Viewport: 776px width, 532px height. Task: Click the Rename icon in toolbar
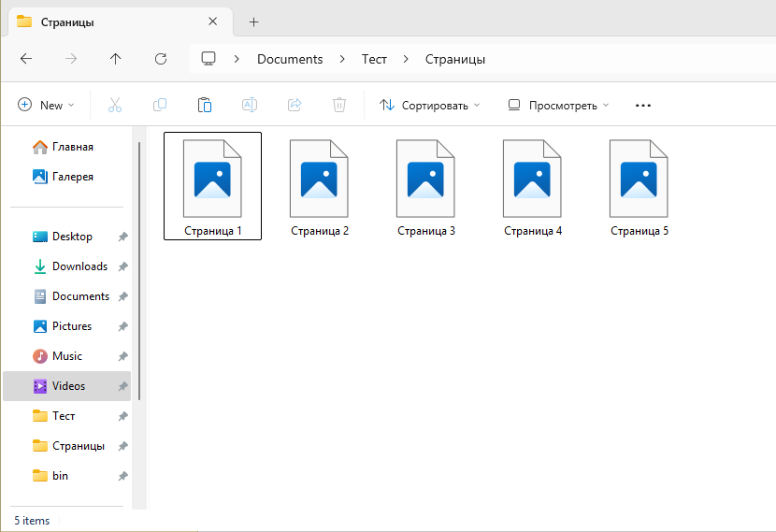(250, 105)
